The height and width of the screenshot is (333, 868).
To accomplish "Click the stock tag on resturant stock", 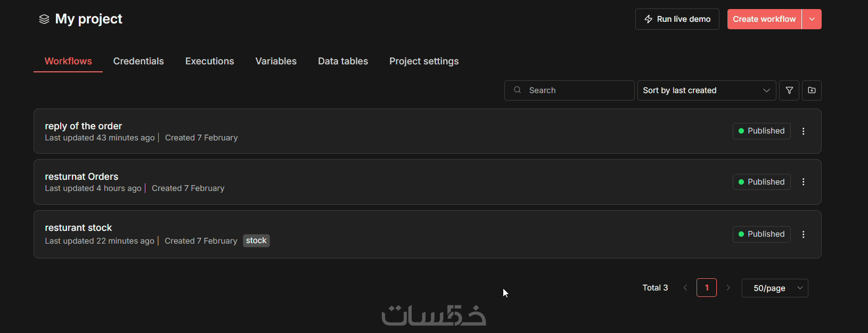I will [x=256, y=241].
